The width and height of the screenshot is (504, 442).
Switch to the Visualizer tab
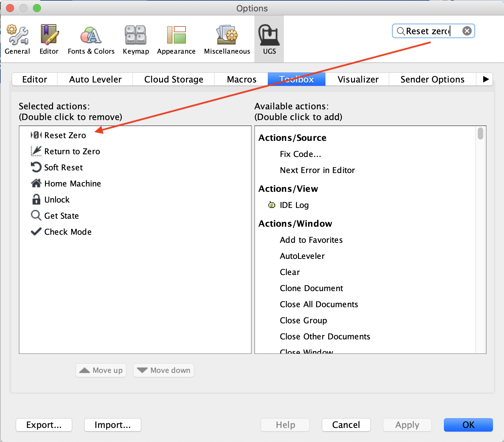pyautogui.click(x=358, y=79)
